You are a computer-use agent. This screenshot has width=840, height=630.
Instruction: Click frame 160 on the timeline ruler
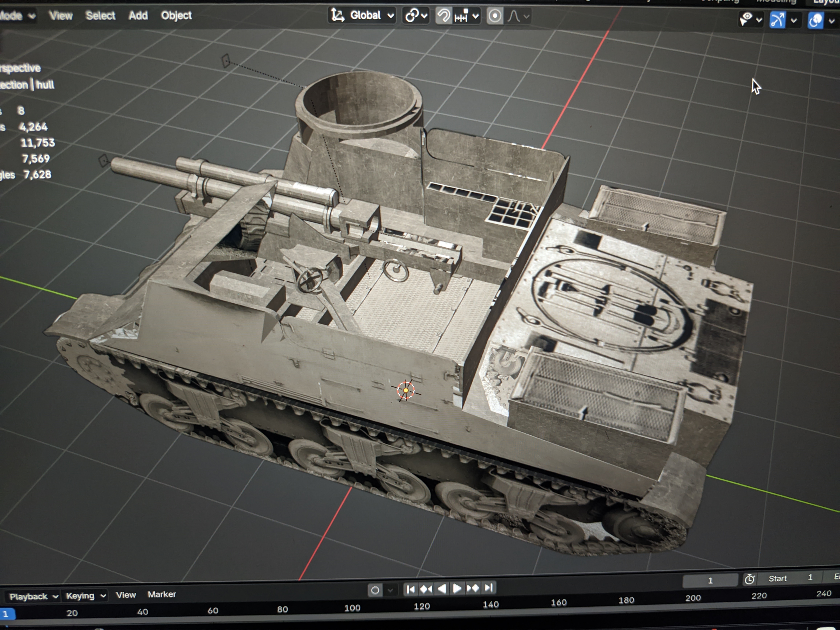point(559,603)
